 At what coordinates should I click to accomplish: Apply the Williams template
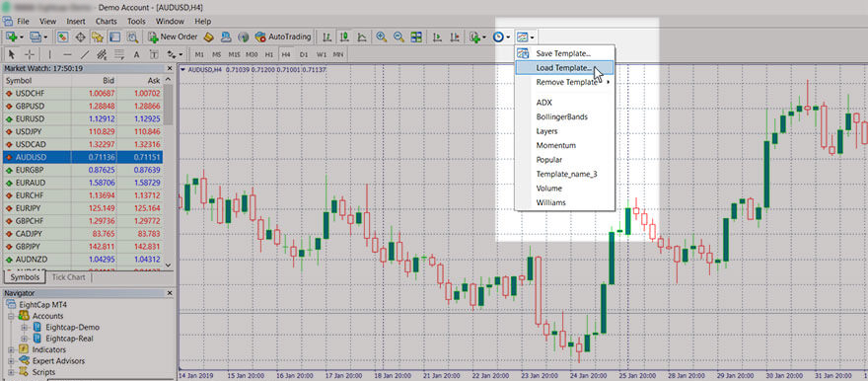point(564,202)
